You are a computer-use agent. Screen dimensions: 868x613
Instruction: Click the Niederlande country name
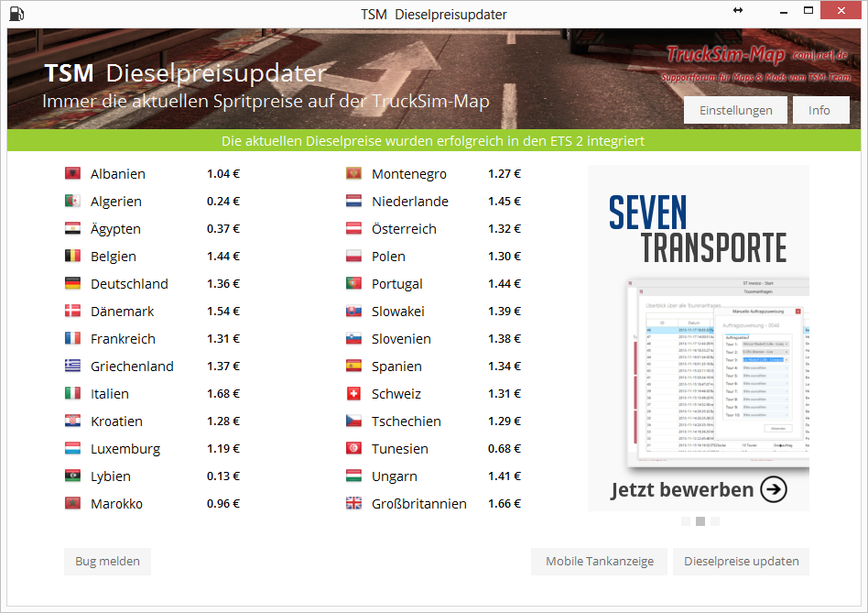[410, 202]
